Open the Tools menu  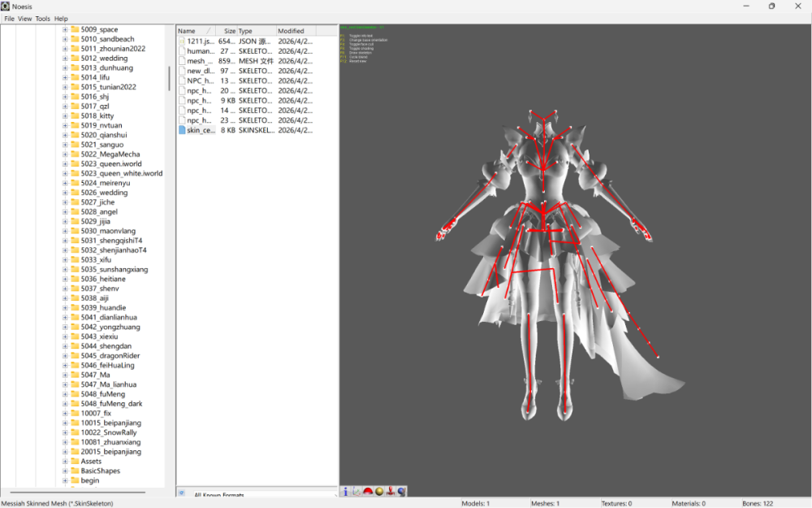[42, 19]
